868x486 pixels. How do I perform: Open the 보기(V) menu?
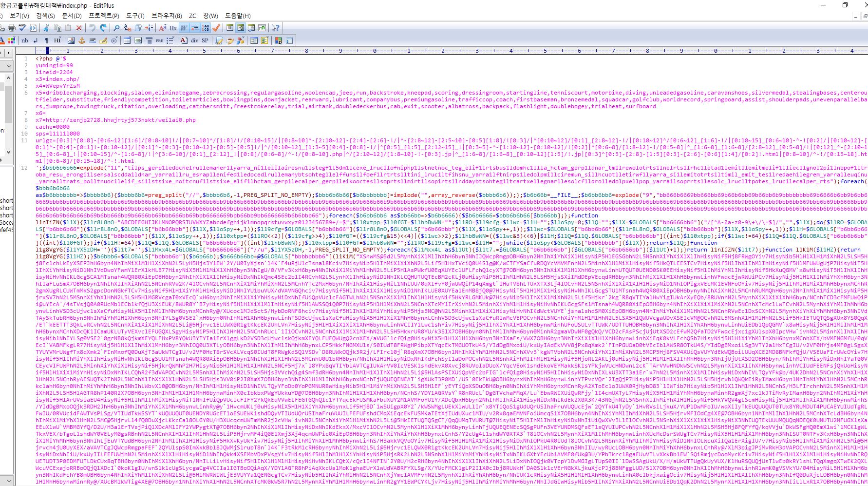(19, 16)
